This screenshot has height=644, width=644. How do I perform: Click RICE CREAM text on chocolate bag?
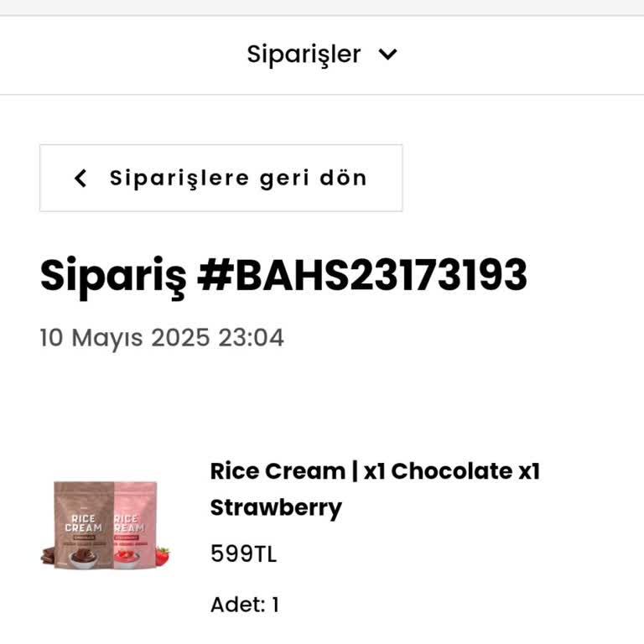[83, 523]
